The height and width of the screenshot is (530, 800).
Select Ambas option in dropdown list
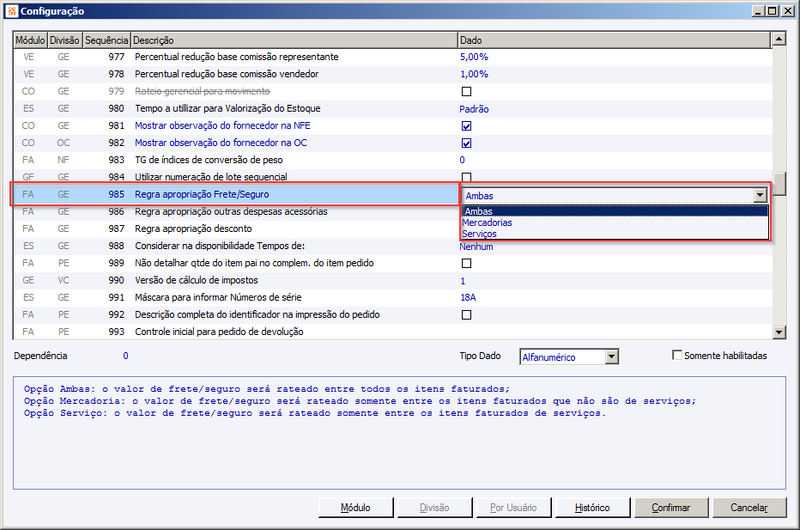pyautogui.click(x=615, y=211)
